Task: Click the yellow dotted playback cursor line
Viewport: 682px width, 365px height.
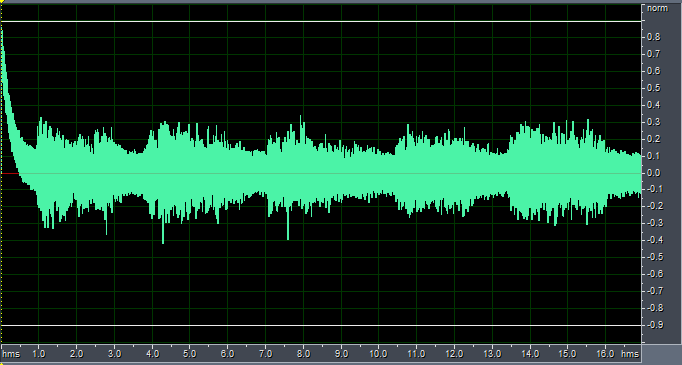Action: click(1, 174)
